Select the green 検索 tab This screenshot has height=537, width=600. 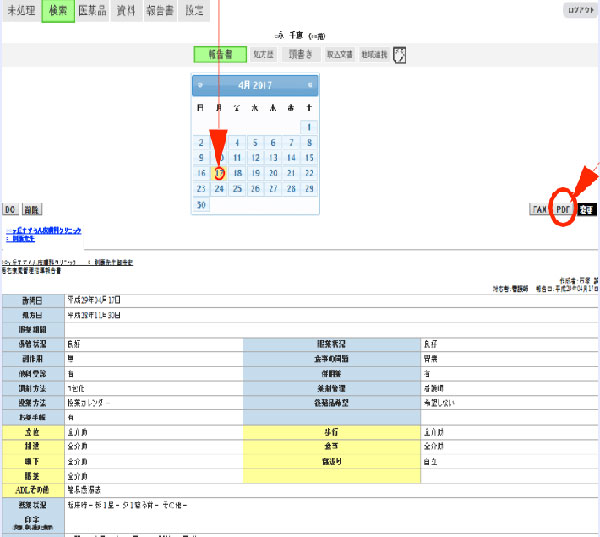click(x=58, y=11)
